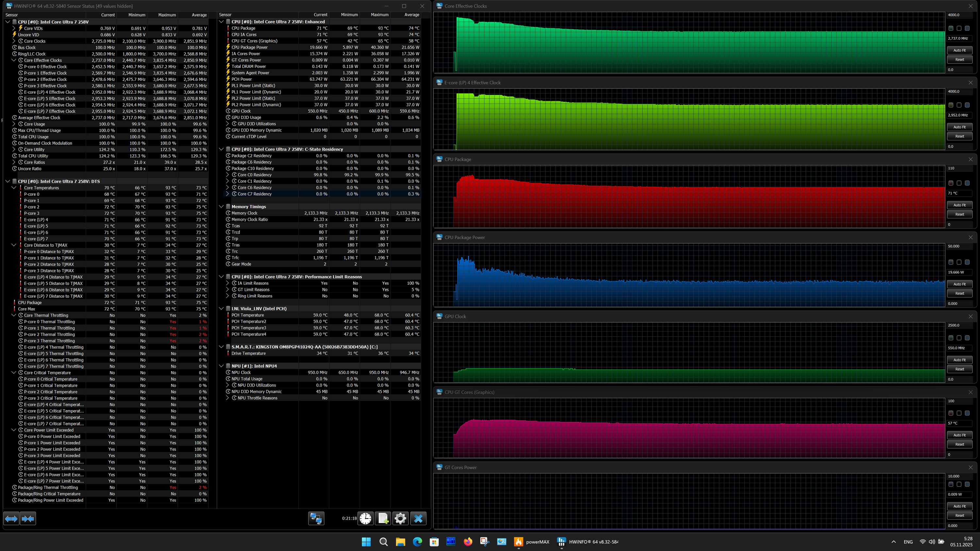Screen dimensions: 980x551
Task: Open powerMAX from the taskbar
Action: pyautogui.click(x=531, y=542)
